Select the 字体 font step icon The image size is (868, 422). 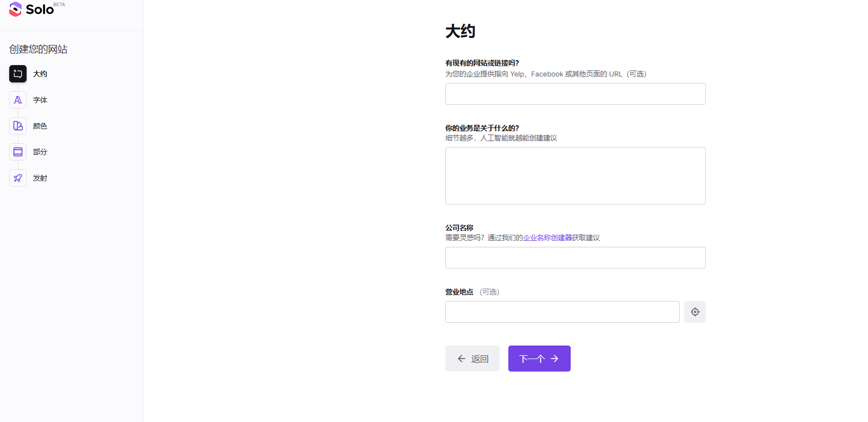[18, 100]
